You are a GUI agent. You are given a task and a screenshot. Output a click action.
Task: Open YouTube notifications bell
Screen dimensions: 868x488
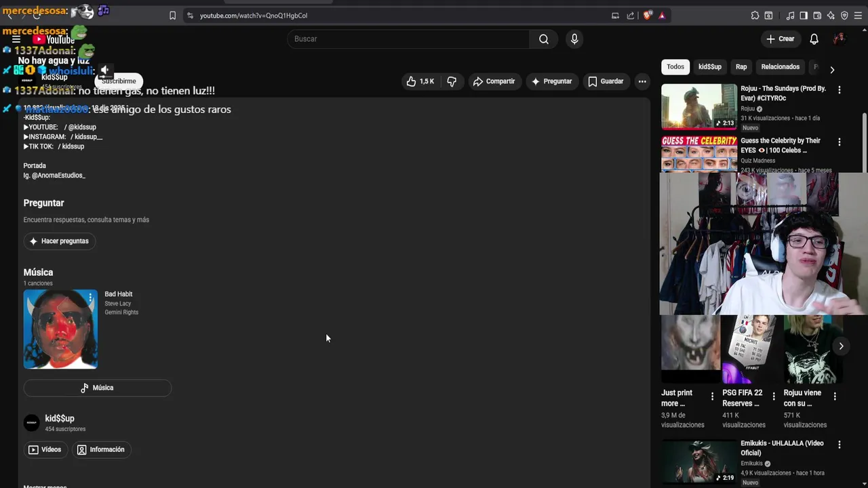(x=814, y=39)
